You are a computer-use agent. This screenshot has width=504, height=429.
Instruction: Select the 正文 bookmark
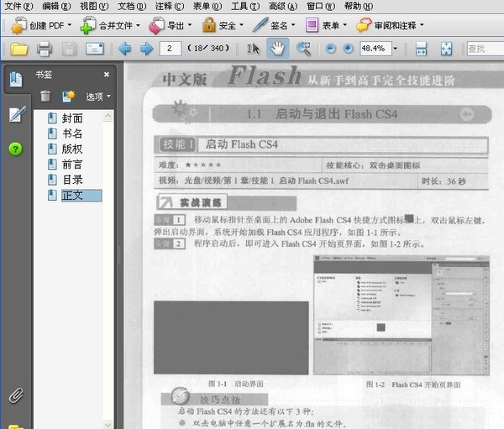point(81,196)
